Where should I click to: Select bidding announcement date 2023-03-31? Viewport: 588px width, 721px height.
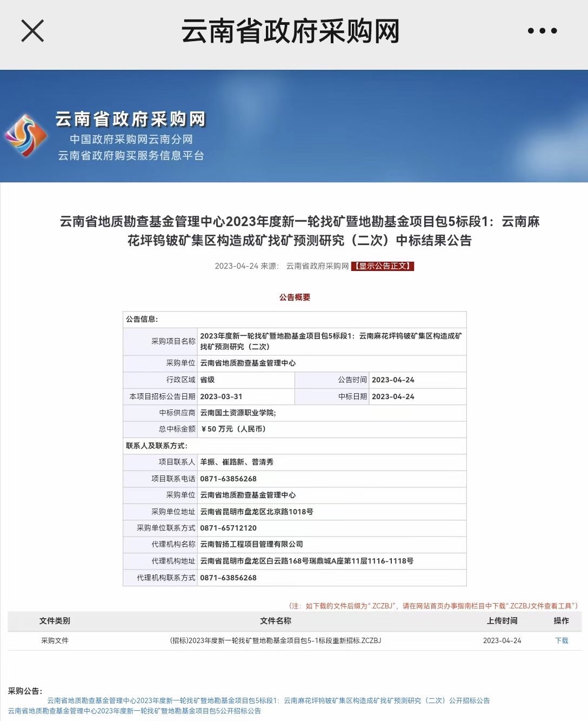point(221,396)
